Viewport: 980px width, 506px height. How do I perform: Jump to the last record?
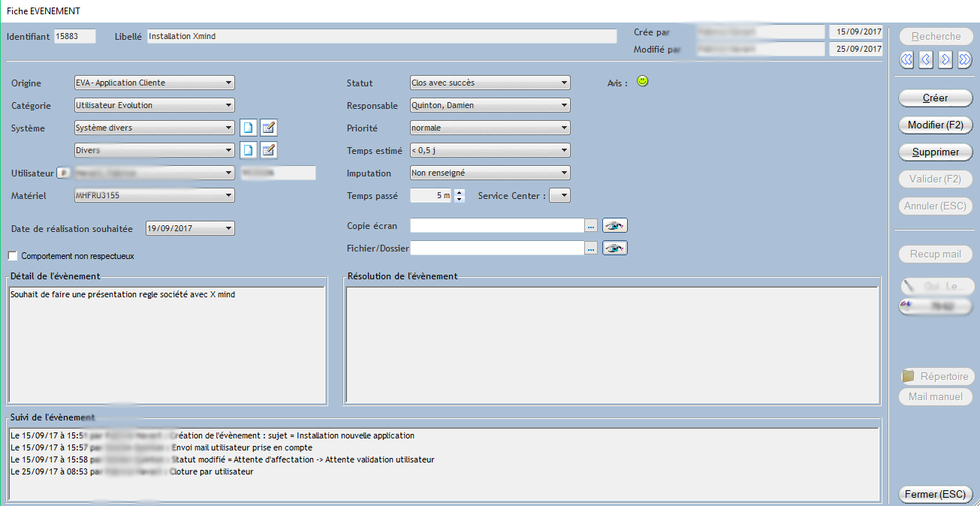coord(965,59)
